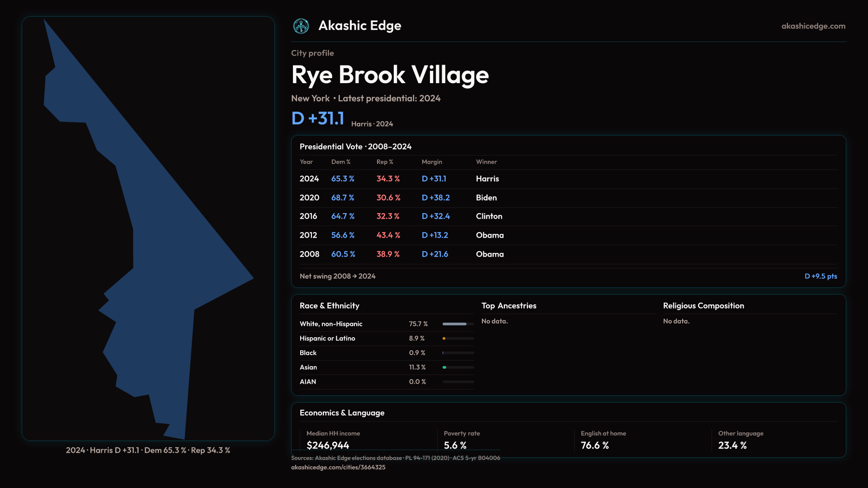
Task: Open the akashicedge.com link in header
Action: pos(813,26)
